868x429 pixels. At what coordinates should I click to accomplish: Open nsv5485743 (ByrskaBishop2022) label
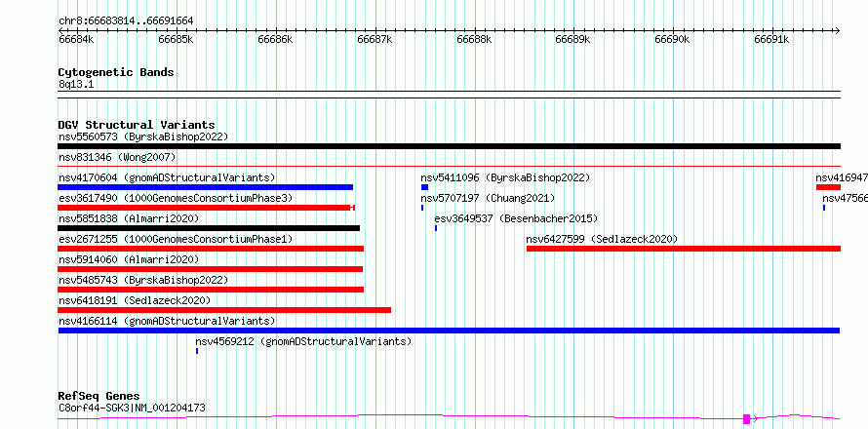pyautogui.click(x=143, y=280)
